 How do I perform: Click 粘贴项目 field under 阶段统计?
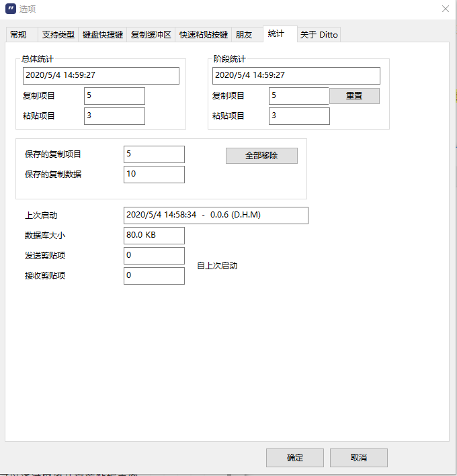(299, 116)
